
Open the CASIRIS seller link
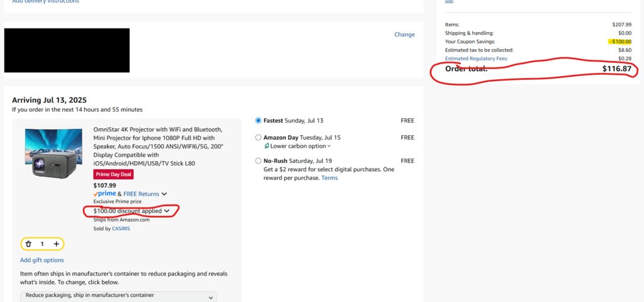tap(121, 228)
